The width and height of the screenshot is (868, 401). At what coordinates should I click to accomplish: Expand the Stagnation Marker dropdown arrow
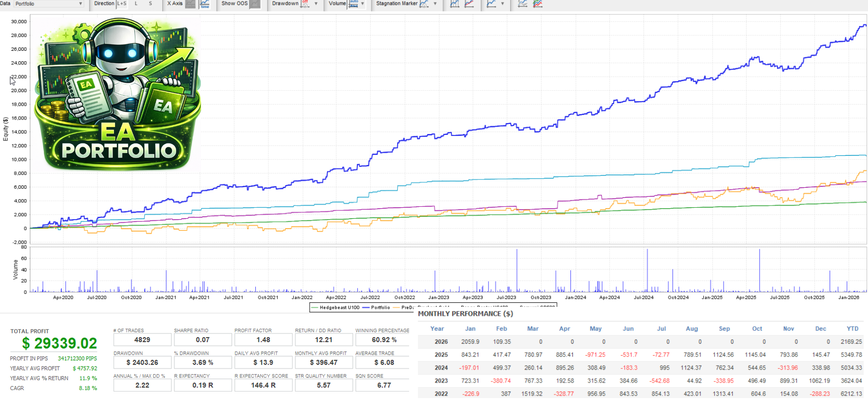pyautogui.click(x=435, y=4)
